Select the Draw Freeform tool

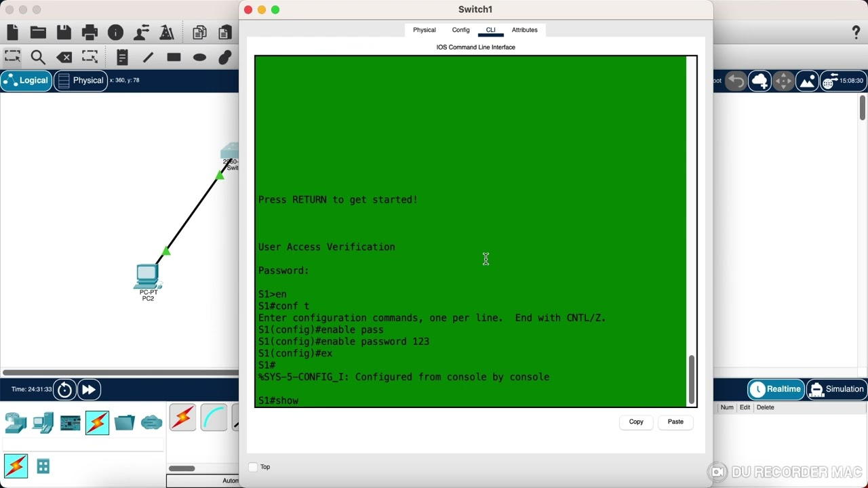[225, 57]
